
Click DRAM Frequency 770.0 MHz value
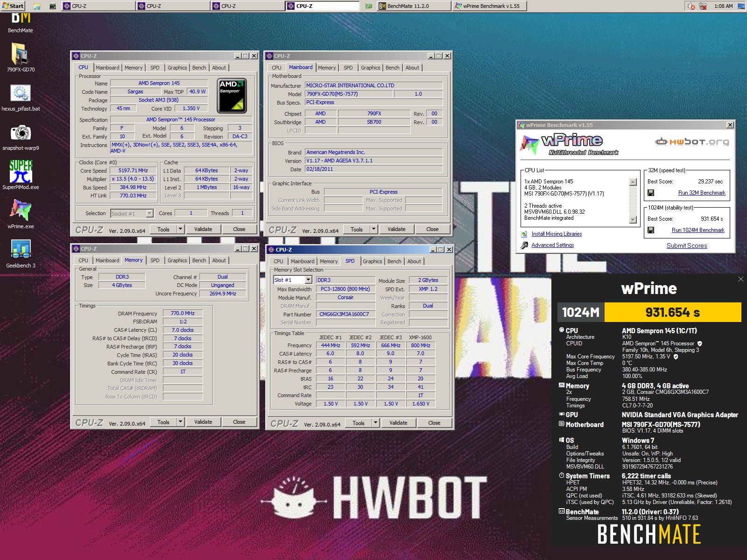click(x=183, y=313)
